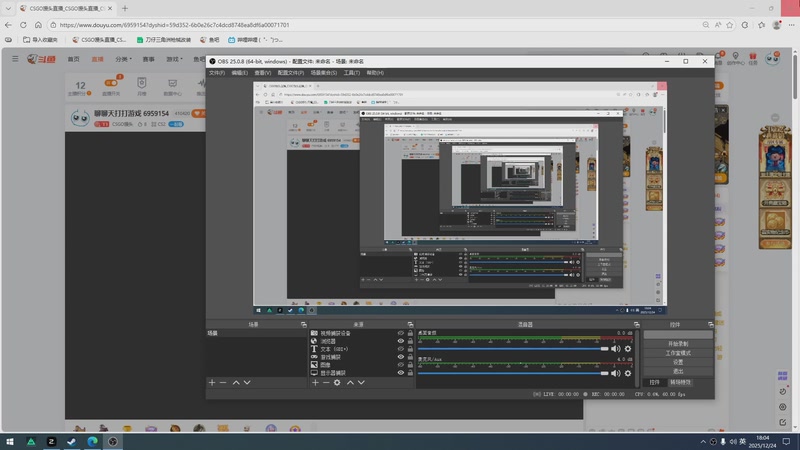800x450 pixels.
Task: Switch to 转场特效 tab in OBS
Action: pos(680,382)
